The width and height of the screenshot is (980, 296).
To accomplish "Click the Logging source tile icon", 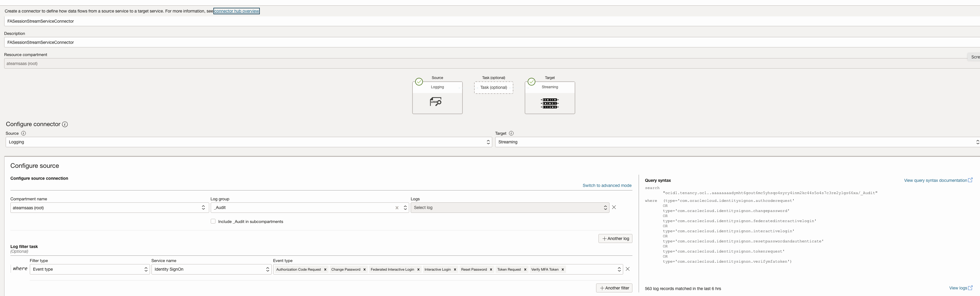I will coord(436,102).
